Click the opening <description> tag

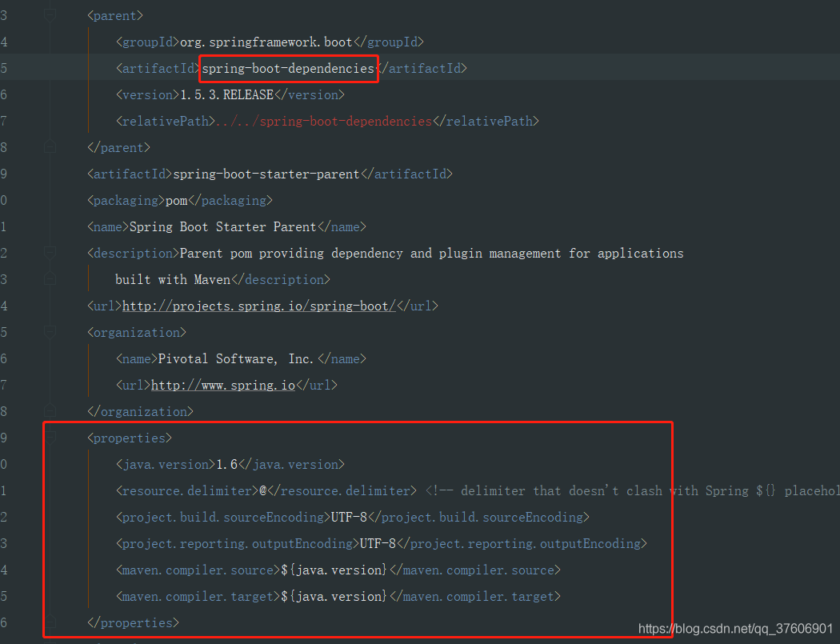133,253
